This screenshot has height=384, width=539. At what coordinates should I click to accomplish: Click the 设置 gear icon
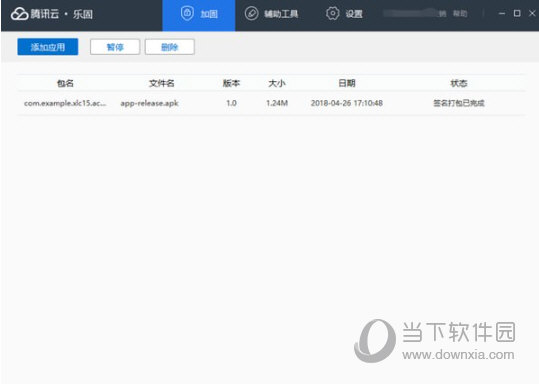tap(332, 13)
